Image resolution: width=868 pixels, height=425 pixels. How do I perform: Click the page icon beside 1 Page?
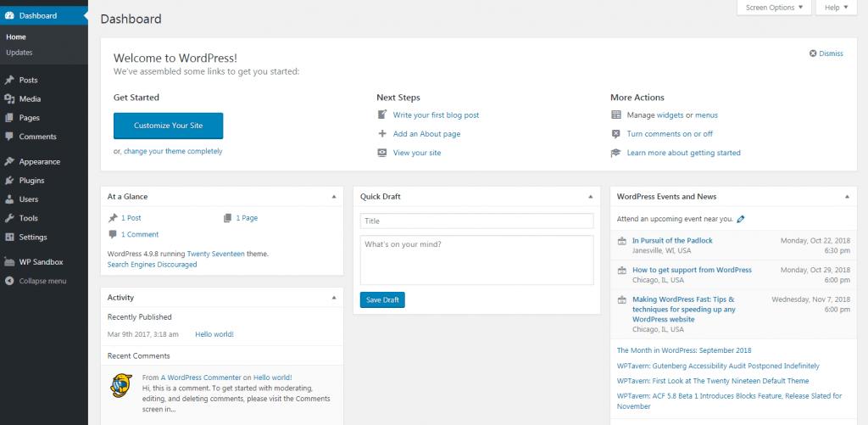[x=227, y=218]
